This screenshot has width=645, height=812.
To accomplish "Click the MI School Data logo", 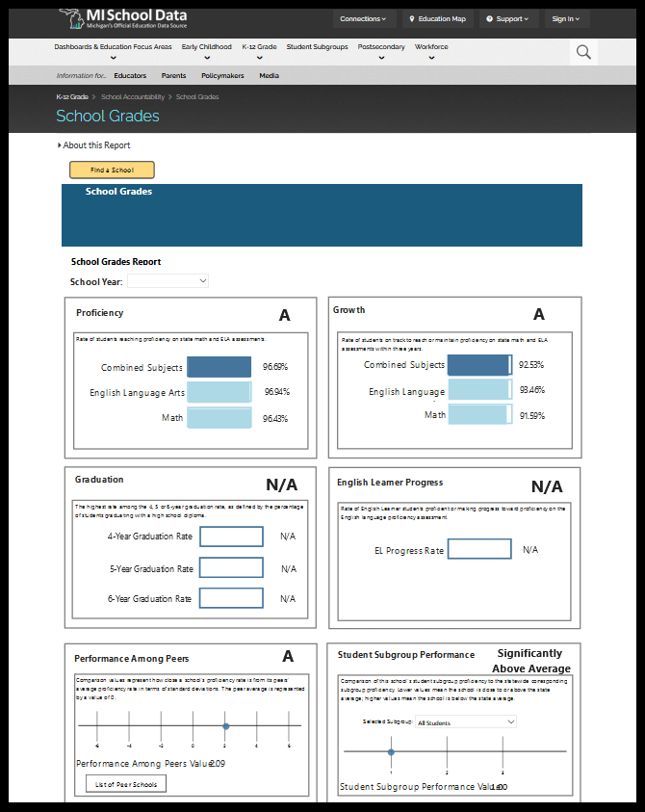I will pyautogui.click(x=122, y=18).
